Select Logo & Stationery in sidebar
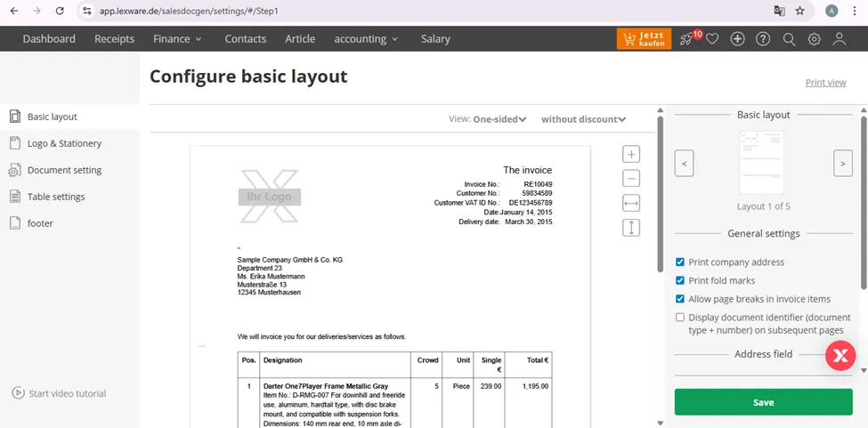 [x=69, y=143]
